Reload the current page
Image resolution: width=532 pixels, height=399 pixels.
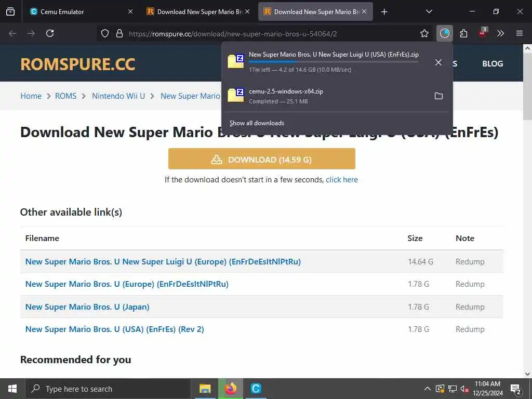point(50,33)
